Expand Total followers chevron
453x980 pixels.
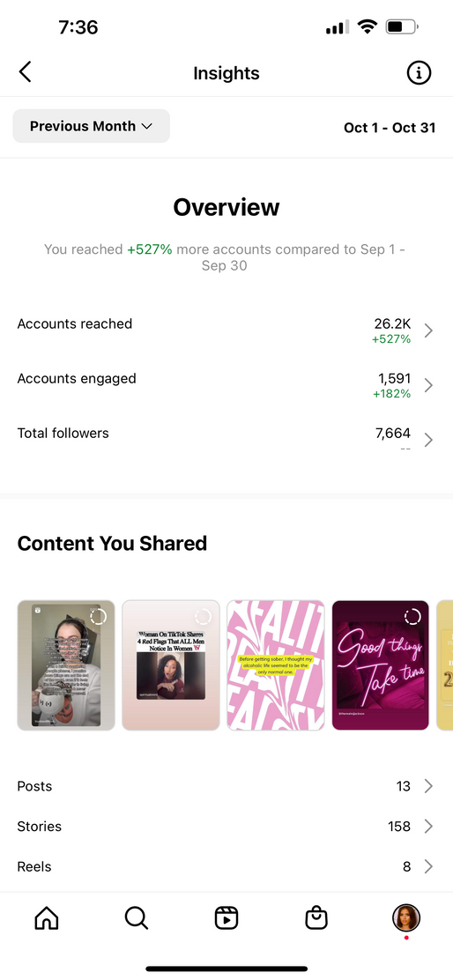pyautogui.click(x=428, y=440)
